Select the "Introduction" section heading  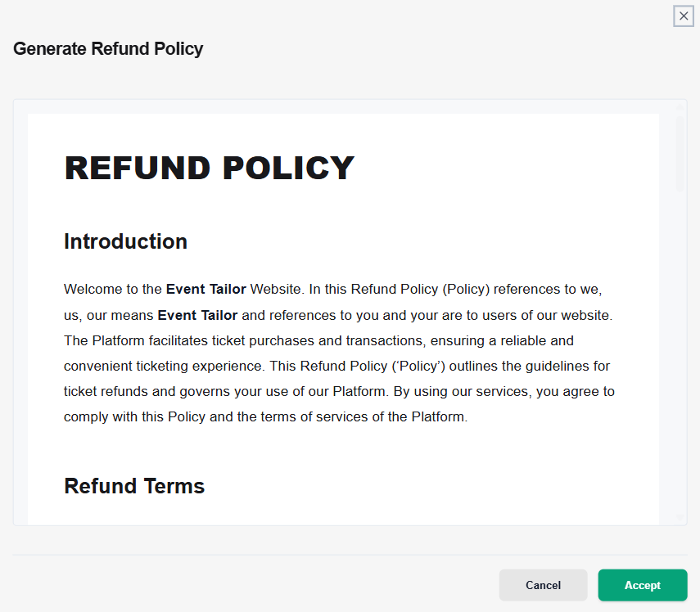click(x=125, y=241)
